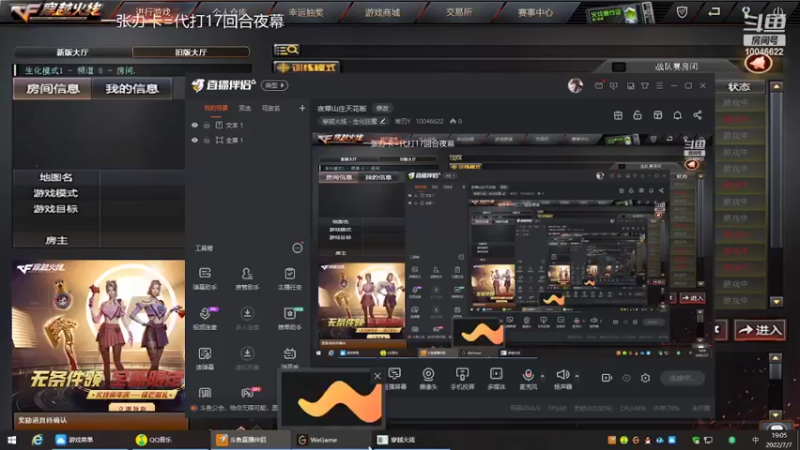This screenshot has height=450, width=800.
Task: Open stream settings gear icon
Action: point(645,378)
